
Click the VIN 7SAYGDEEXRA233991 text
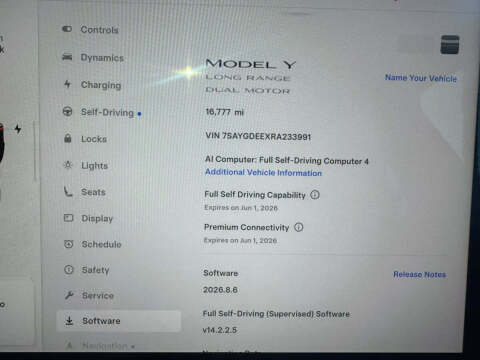pos(258,136)
